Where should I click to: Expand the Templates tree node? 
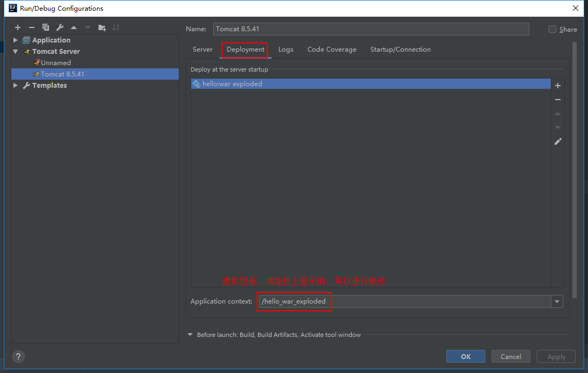coord(16,86)
